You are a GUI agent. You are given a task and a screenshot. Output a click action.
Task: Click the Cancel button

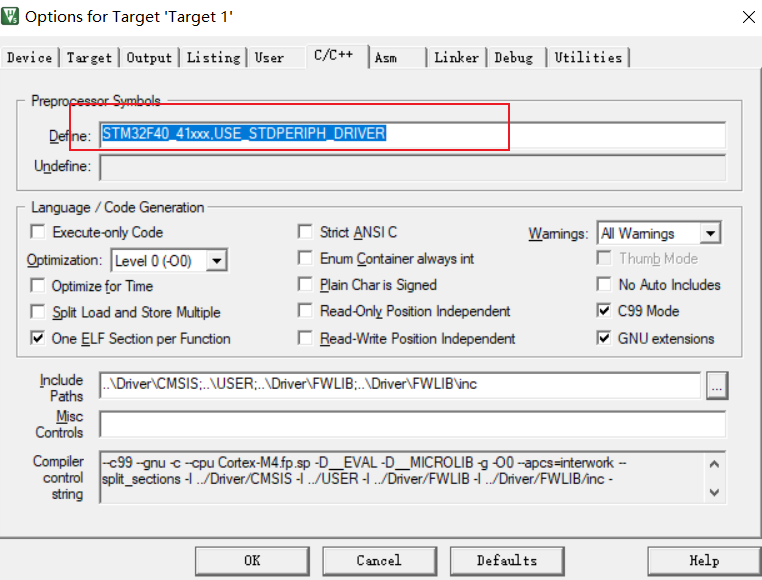click(379, 561)
